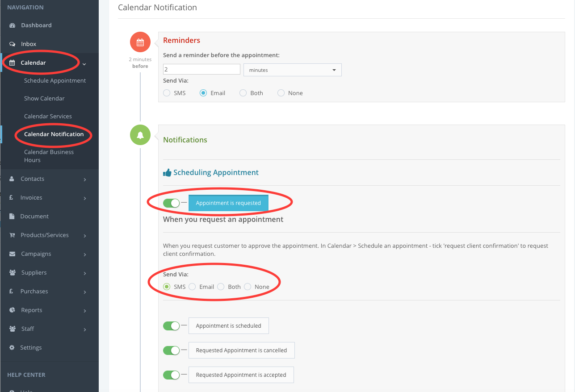Click the Campaigns envelope icon
575x392 pixels.
coord(13,254)
